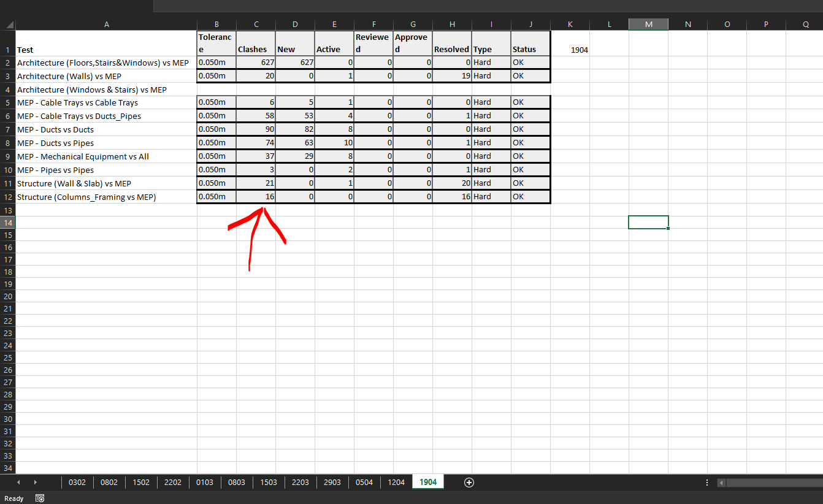This screenshot has width=823, height=504.
Task: Select the Clashes value 90 cell
Action: [x=256, y=129]
